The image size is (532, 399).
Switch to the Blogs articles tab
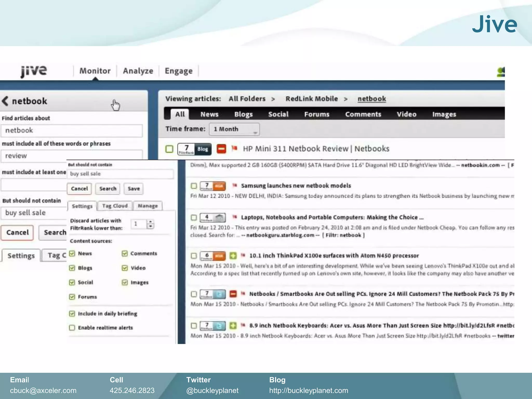[x=243, y=114]
